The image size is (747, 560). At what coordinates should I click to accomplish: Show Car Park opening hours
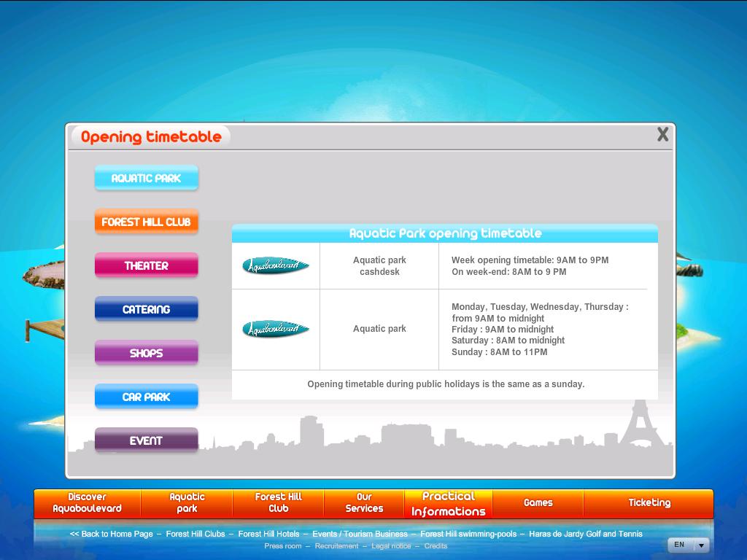[146, 397]
